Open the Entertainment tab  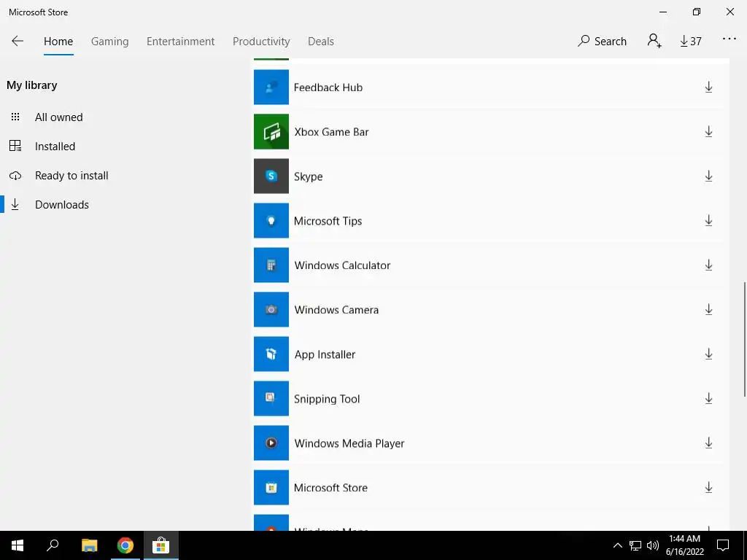[181, 42]
